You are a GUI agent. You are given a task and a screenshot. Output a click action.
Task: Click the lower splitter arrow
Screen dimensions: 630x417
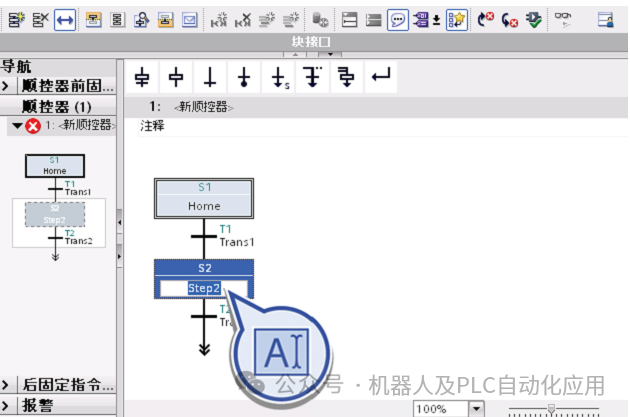coord(120,256)
